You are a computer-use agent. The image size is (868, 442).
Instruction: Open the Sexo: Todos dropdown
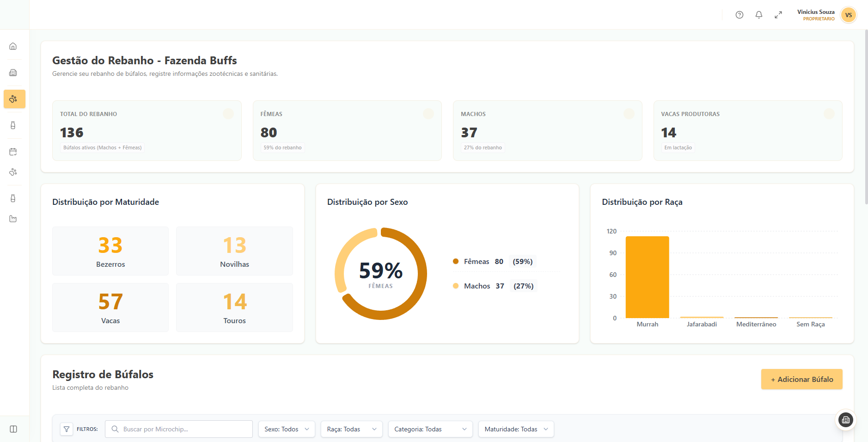[287, 429]
